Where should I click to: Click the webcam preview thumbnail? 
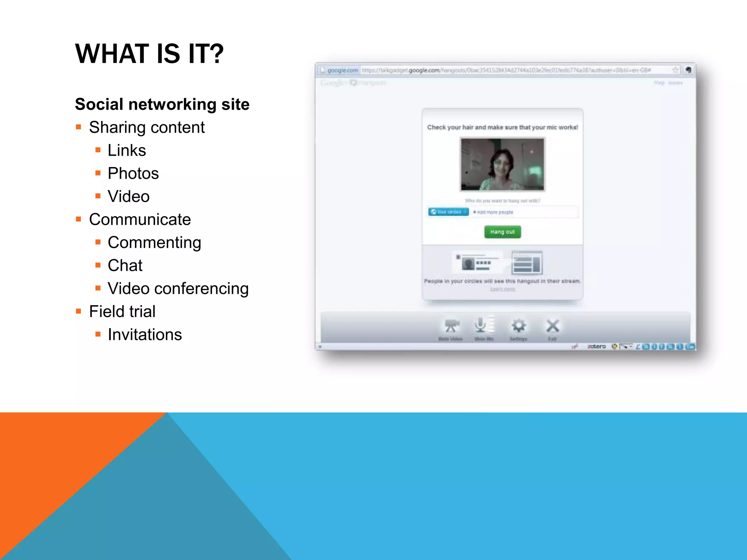(x=502, y=164)
